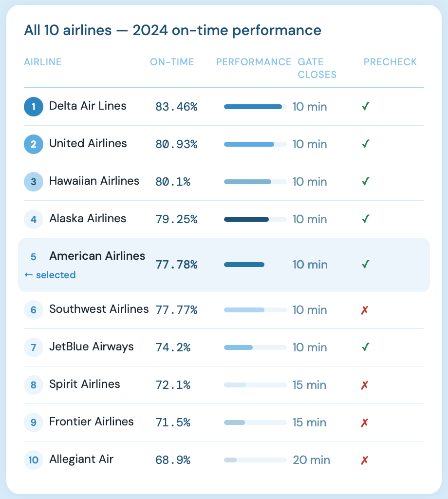Click the PreCheck column header
448x499 pixels.
coord(390,62)
